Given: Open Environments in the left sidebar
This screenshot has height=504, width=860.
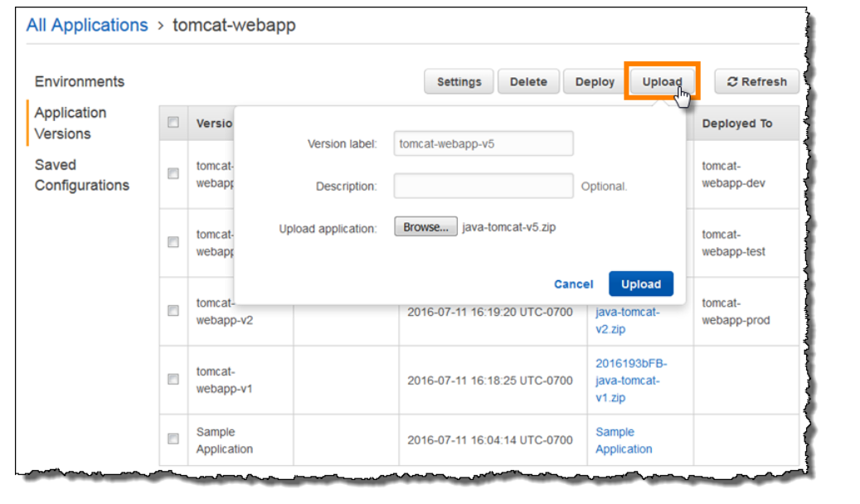Looking at the screenshot, I should (80, 81).
